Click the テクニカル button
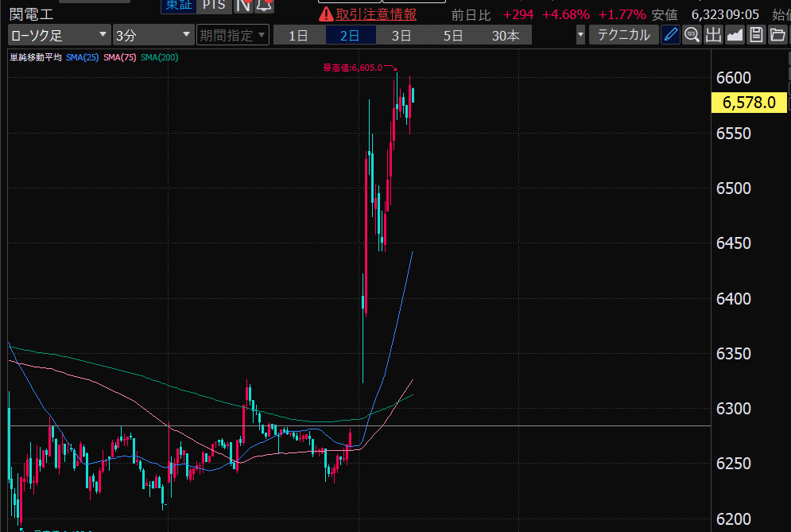 point(624,35)
